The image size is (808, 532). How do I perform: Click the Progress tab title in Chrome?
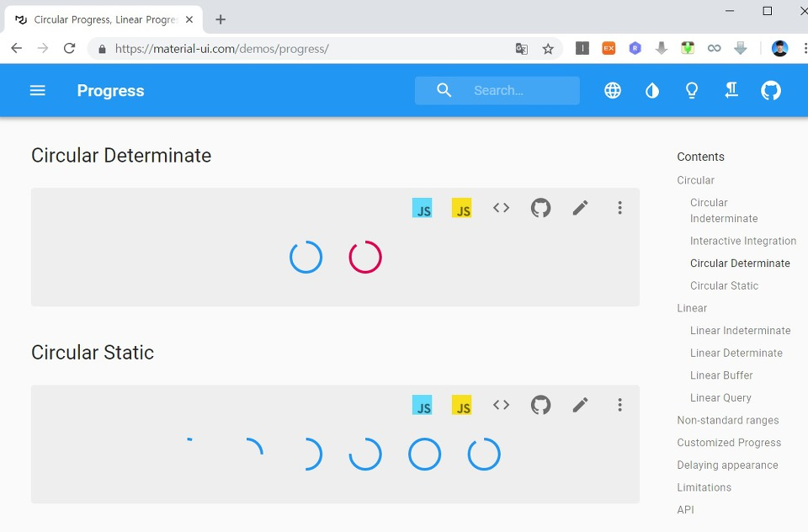(106, 19)
